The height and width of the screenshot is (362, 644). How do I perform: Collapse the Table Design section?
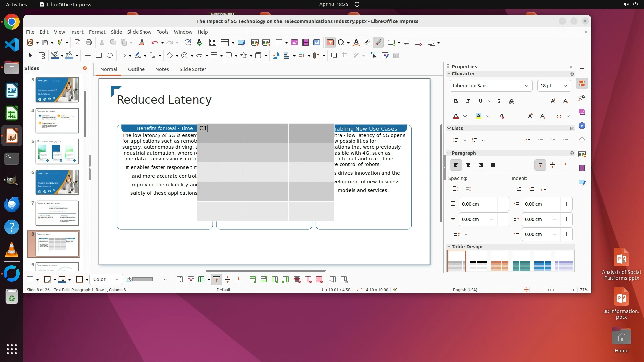(449, 247)
